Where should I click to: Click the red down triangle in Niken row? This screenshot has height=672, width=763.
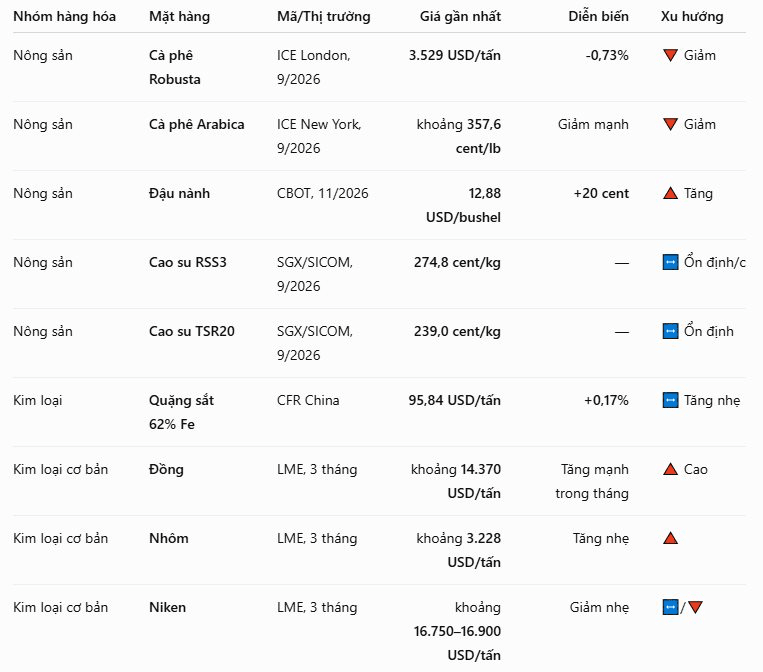coord(695,608)
